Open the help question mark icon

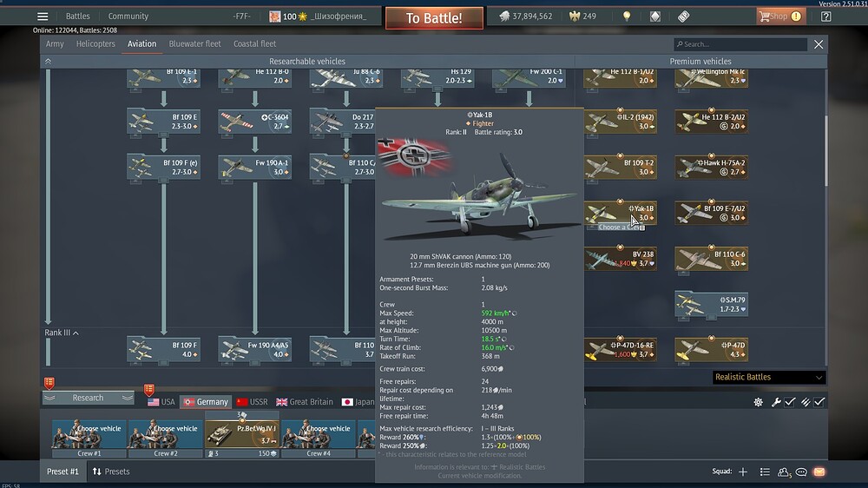click(825, 16)
